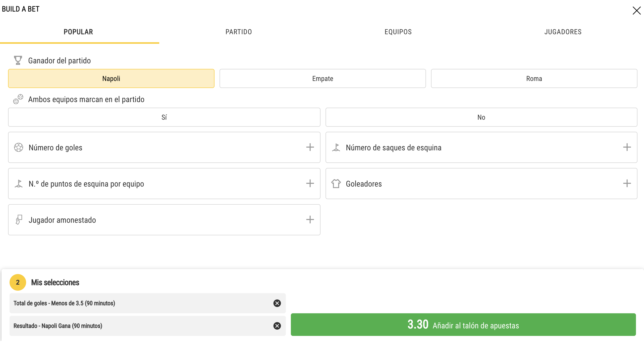644x352 pixels.
Task: Remove Resultado Napoli Gana selection
Action: click(277, 326)
